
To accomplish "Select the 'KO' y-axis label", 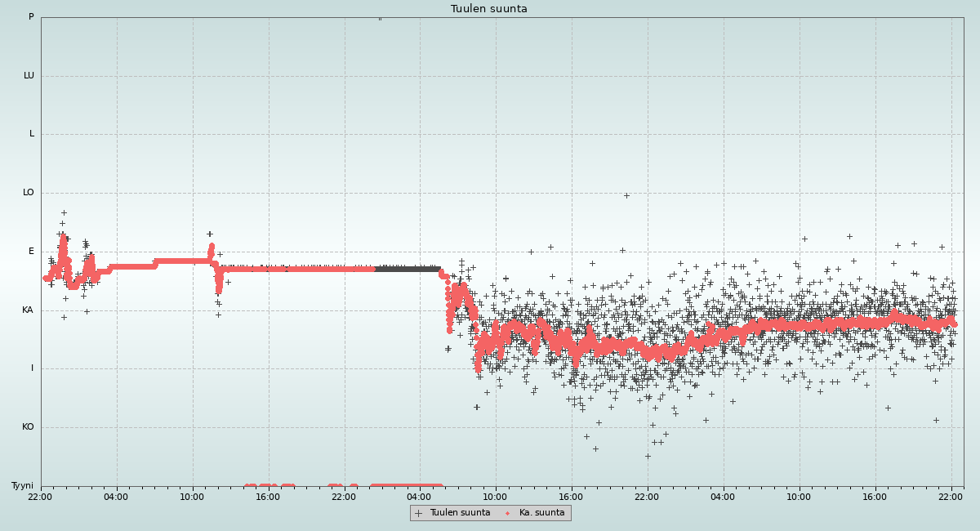I will pos(28,427).
